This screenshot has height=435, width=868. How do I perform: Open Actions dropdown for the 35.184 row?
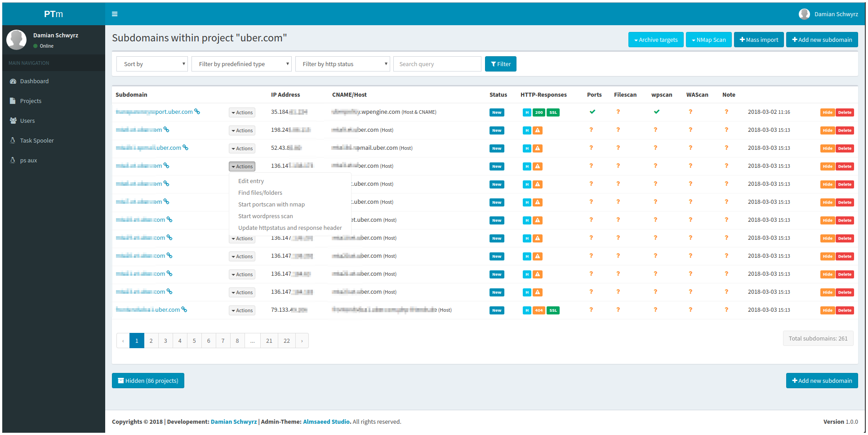pyautogui.click(x=242, y=112)
